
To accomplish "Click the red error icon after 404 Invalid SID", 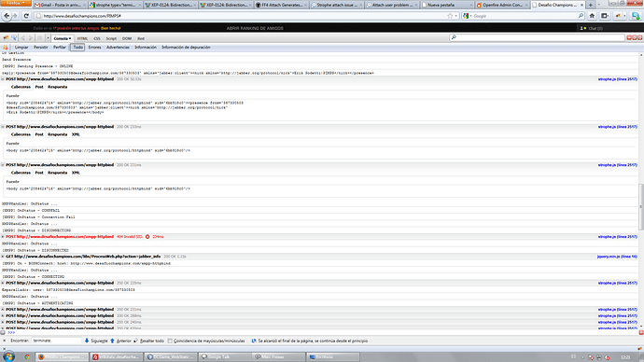I will click(147, 237).
